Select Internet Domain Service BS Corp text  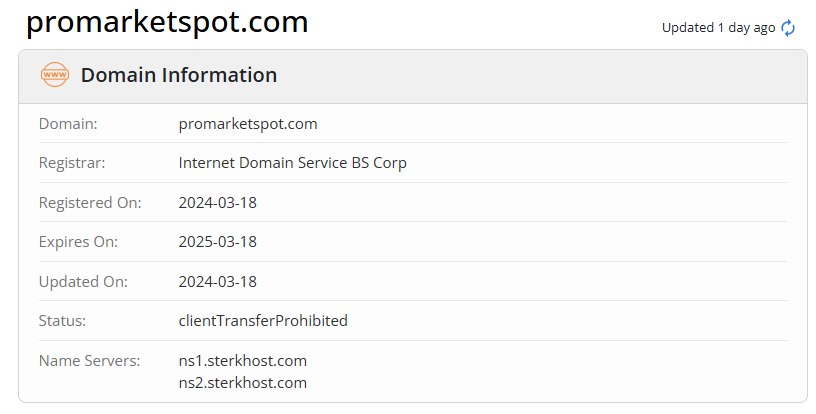click(292, 163)
